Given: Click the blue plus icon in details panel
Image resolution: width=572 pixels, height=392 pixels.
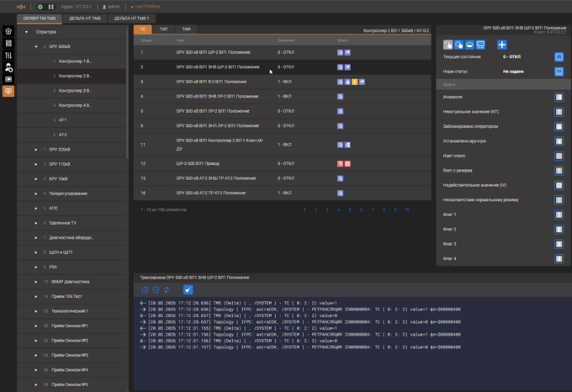Looking at the screenshot, I should coord(502,44).
